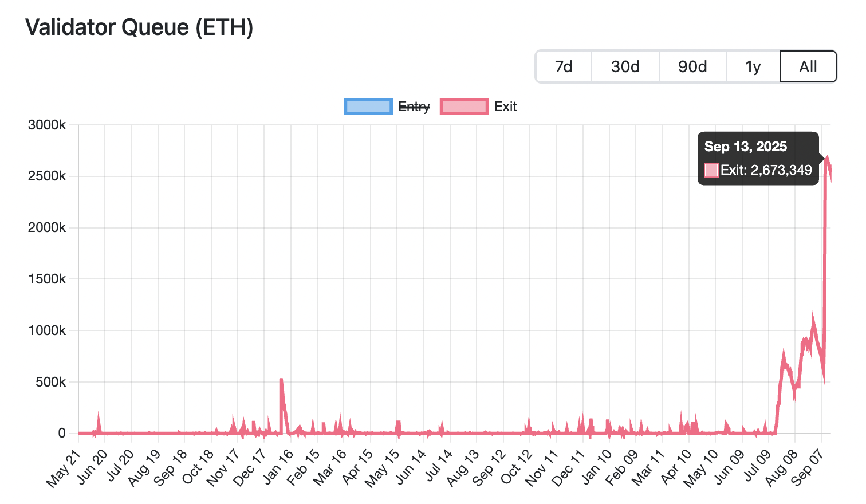Select the 7d time range
Viewport: 866px width, 504px height.
point(563,66)
